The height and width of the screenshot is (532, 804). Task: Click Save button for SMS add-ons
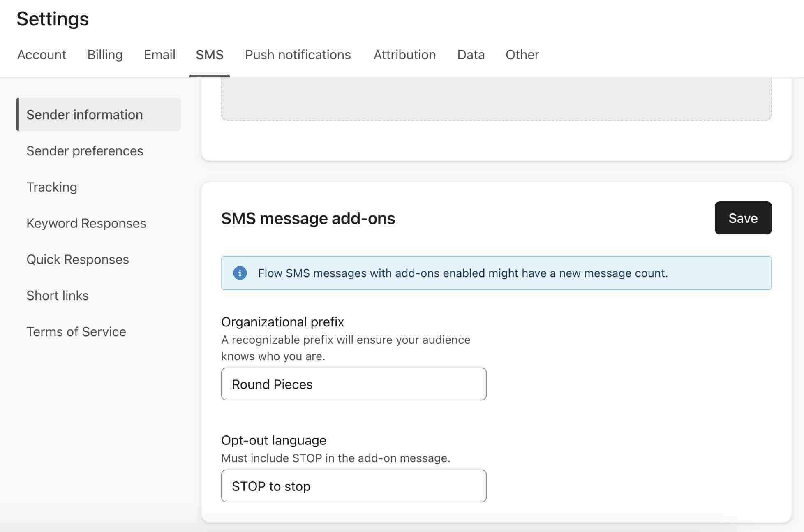[743, 218]
